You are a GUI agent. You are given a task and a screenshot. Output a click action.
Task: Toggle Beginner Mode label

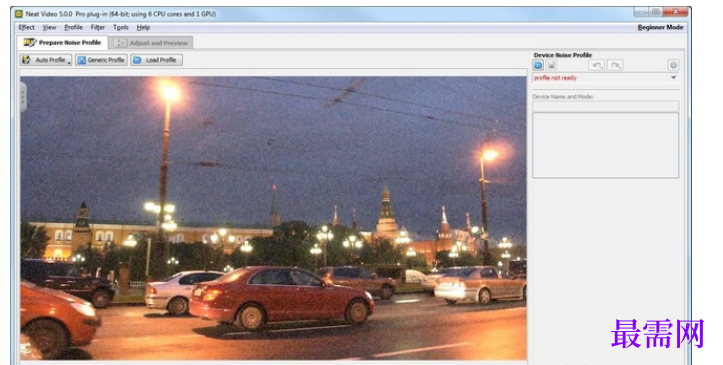660,28
